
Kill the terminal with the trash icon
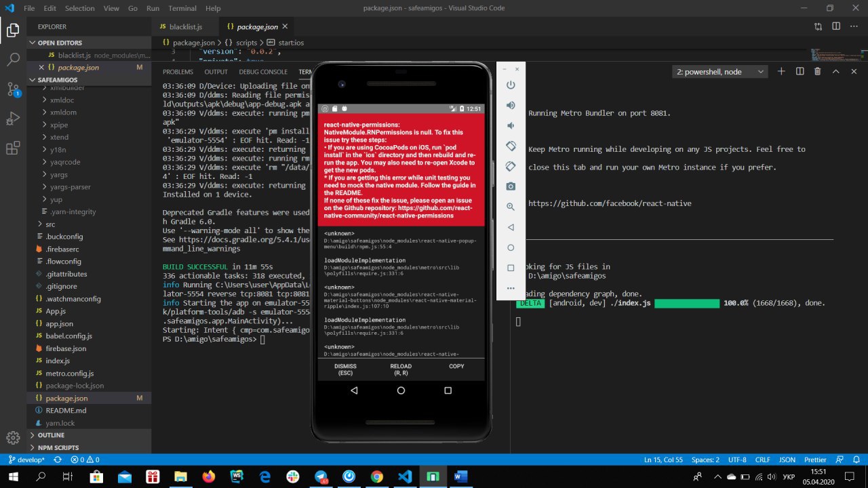point(817,72)
